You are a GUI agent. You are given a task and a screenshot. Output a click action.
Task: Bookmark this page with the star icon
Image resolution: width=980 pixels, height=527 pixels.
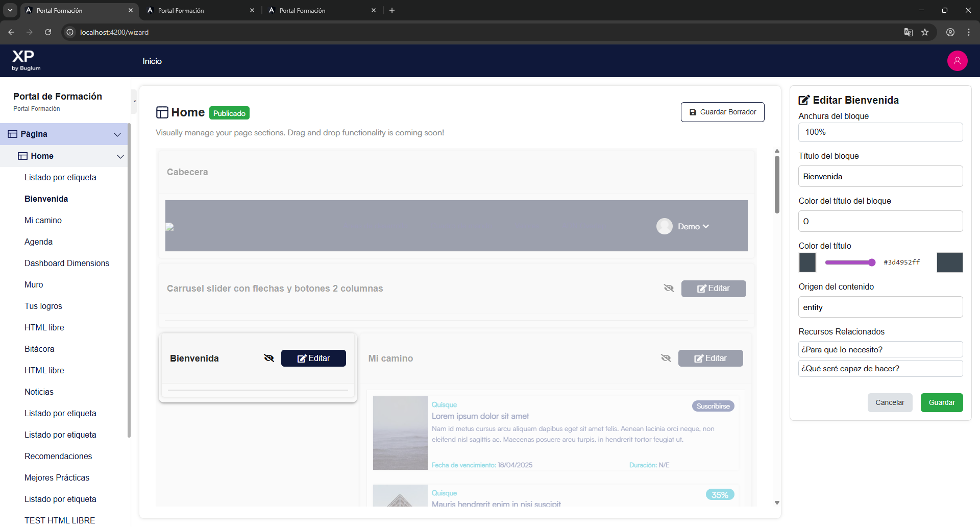click(925, 32)
